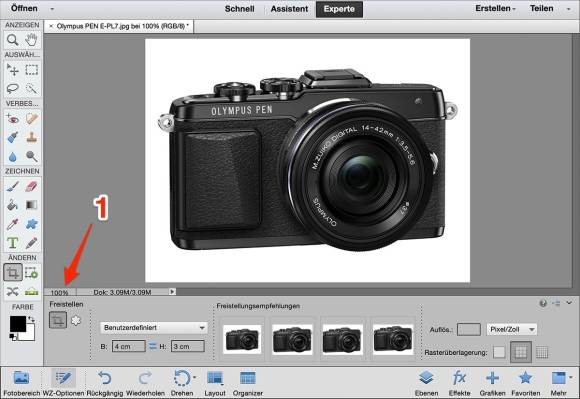The width and height of the screenshot is (580, 399).
Task: Select the Custom Shape tool
Action: (31, 224)
